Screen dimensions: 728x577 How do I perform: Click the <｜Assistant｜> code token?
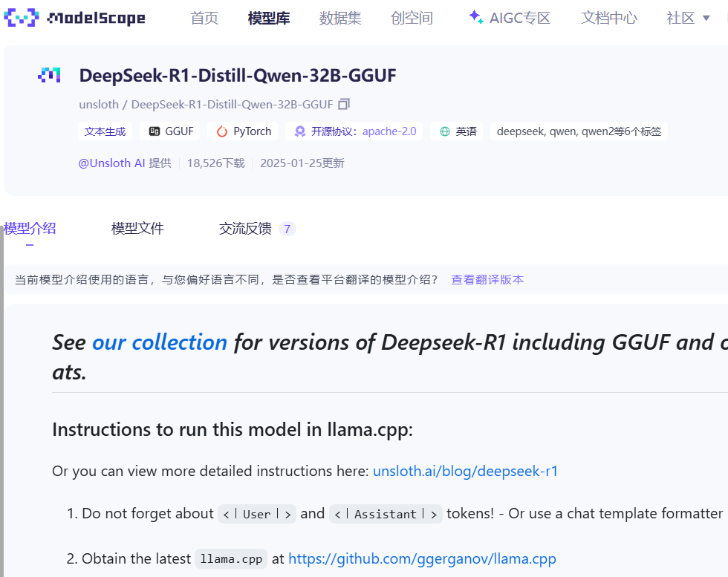(x=386, y=515)
